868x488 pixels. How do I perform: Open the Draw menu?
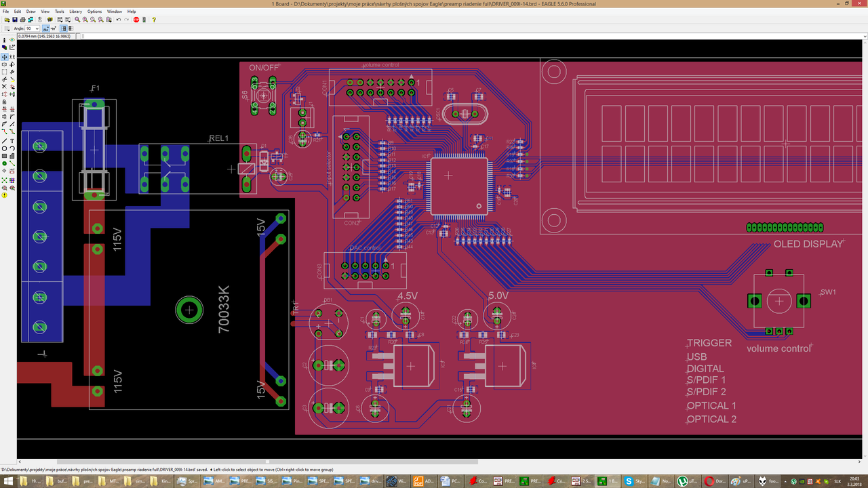[31, 12]
